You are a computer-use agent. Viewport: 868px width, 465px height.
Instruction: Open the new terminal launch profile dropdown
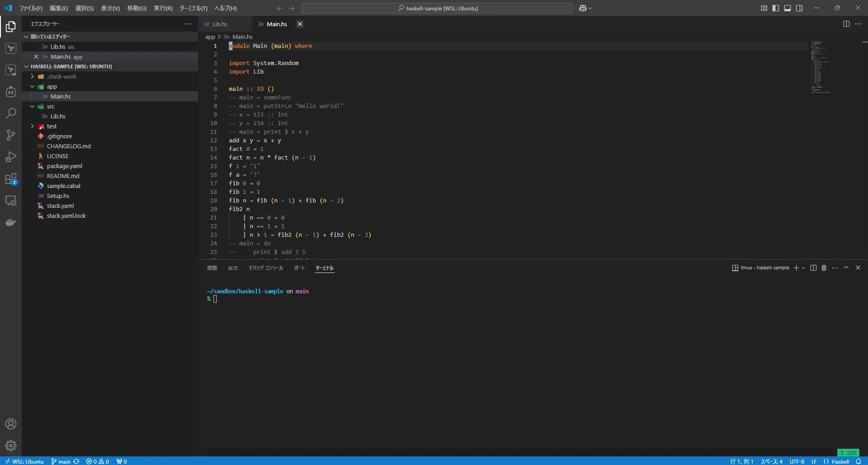pyautogui.click(x=803, y=268)
